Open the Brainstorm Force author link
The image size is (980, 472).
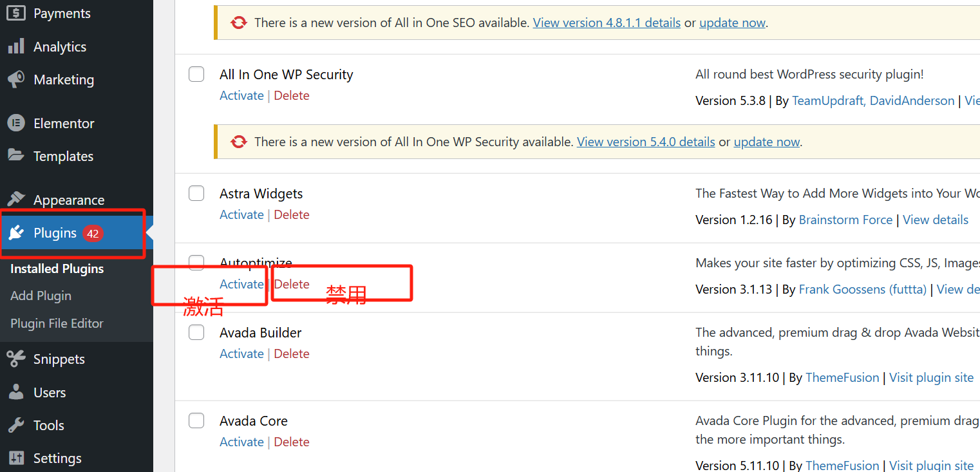pos(845,220)
